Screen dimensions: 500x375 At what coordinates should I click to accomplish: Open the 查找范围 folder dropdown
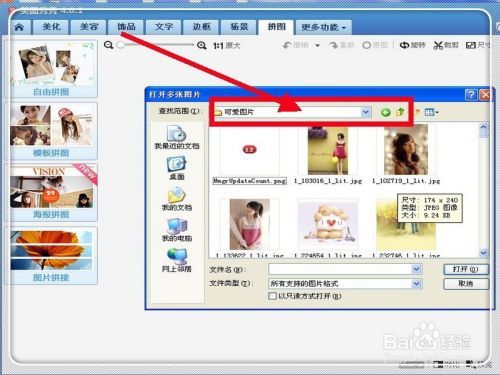[366, 112]
